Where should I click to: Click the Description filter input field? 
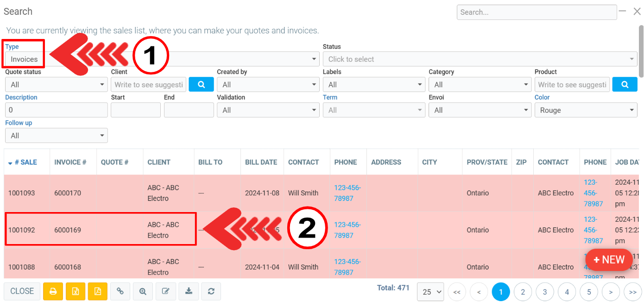pyautogui.click(x=56, y=110)
